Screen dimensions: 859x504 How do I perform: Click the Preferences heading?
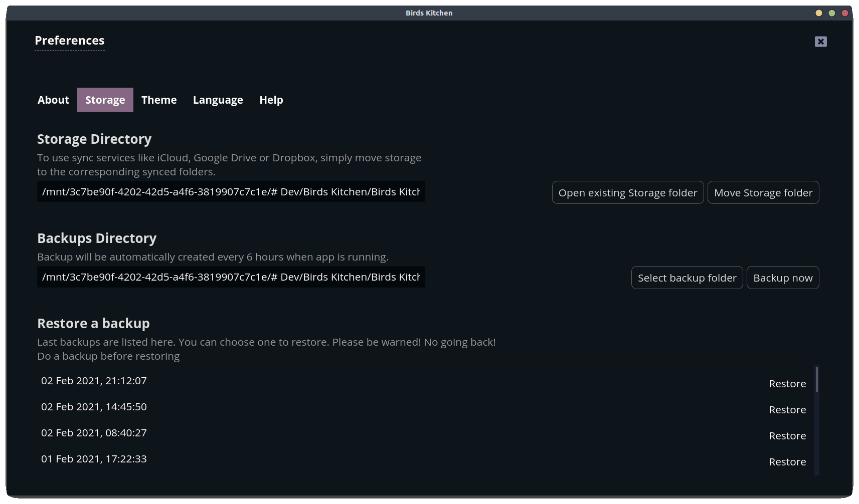[x=70, y=41]
